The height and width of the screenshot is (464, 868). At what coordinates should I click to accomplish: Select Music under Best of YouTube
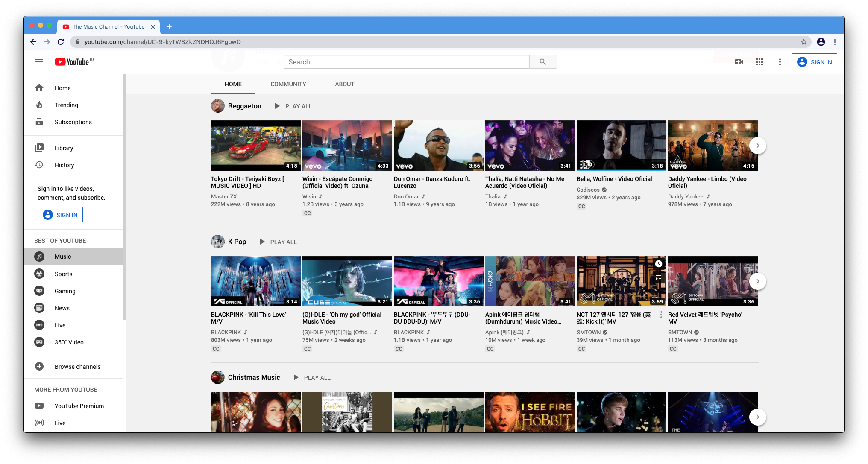point(73,257)
